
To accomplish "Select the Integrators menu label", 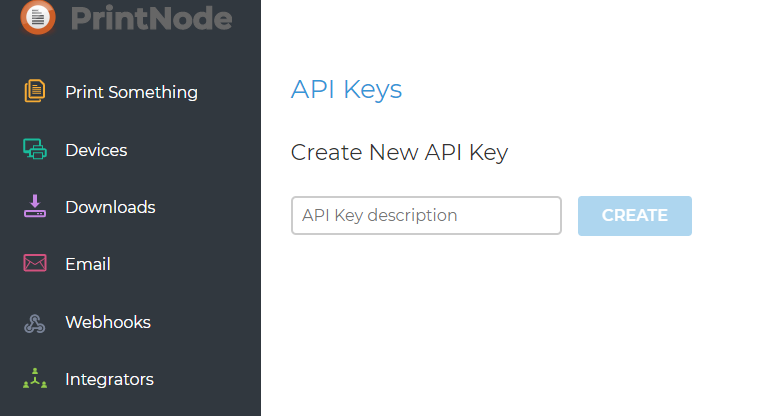I will click(x=109, y=380).
